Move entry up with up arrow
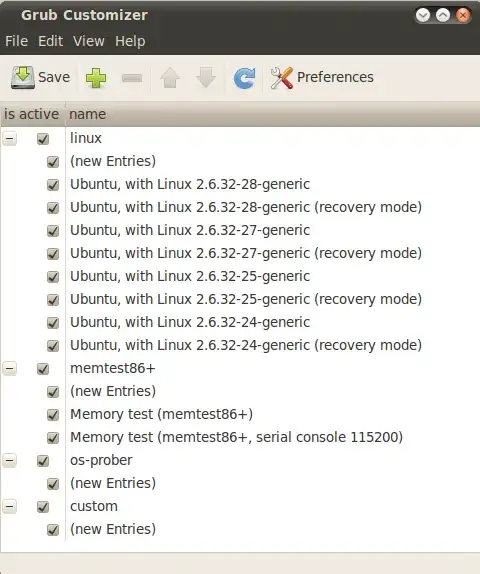This screenshot has height=574, width=480. pyautogui.click(x=170, y=78)
